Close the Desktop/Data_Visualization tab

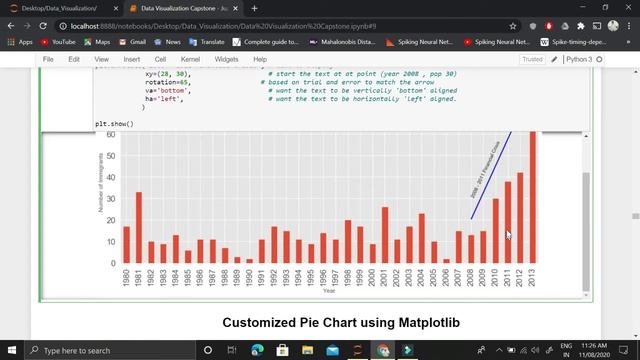pos(116,8)
